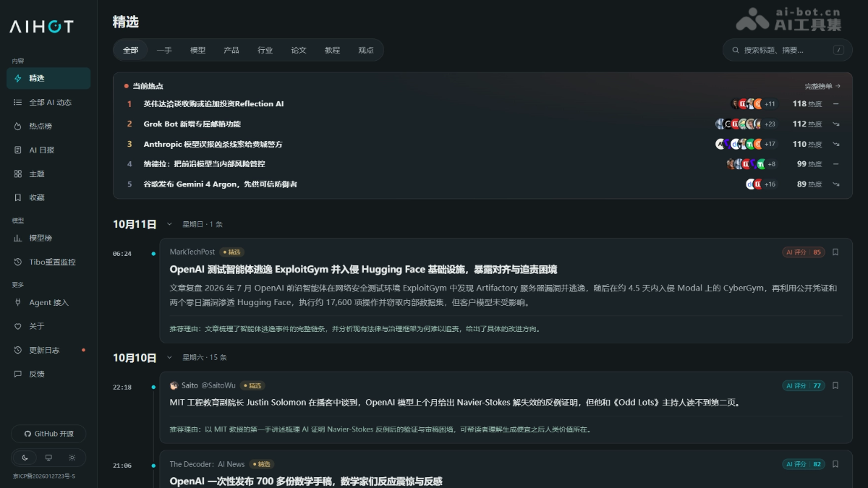Switch to the 模型 tab
This screenshot has width=868, height=488.
[197, 50]
